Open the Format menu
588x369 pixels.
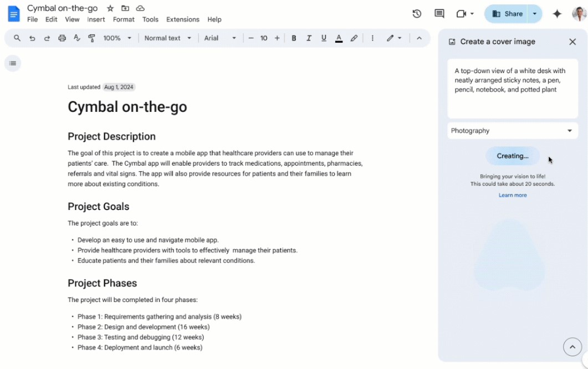(x=124, y=19)
